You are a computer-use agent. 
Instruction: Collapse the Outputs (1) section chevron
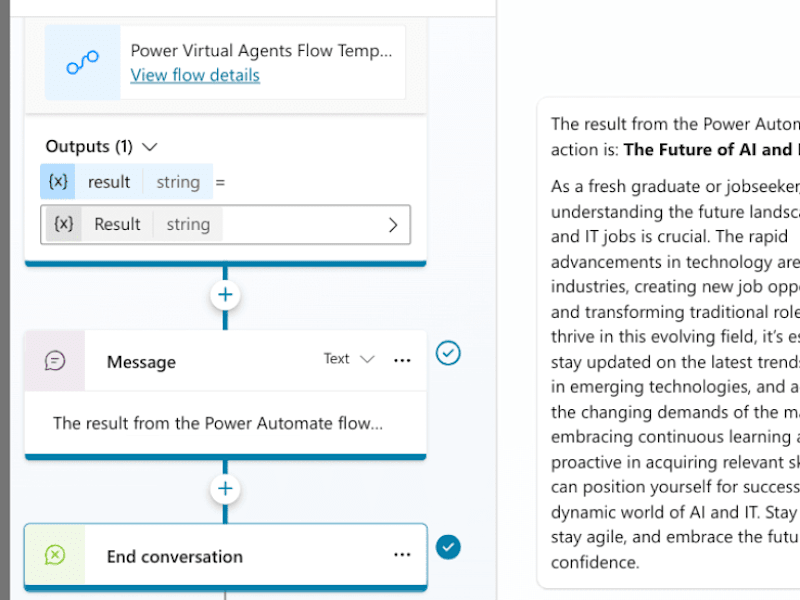[149, 147]
